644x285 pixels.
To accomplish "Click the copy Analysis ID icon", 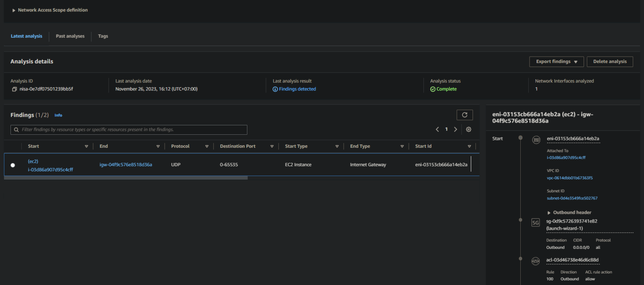I will coord(14,89).
